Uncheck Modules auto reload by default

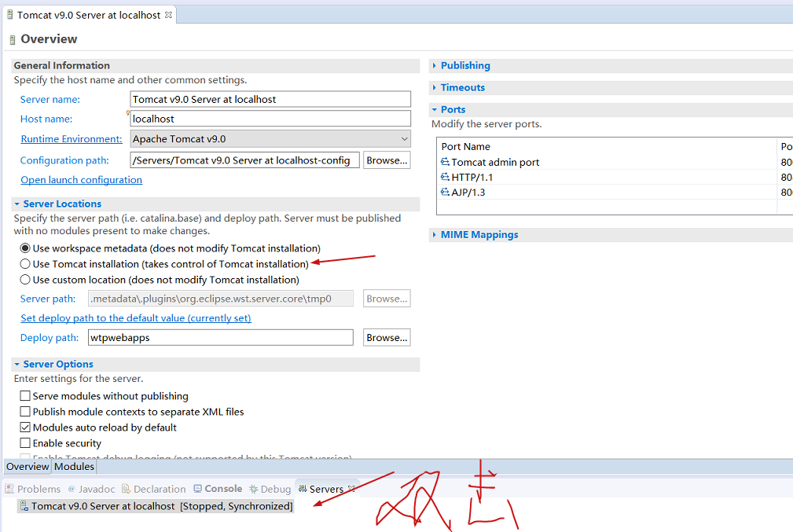[x=25, y=427]
